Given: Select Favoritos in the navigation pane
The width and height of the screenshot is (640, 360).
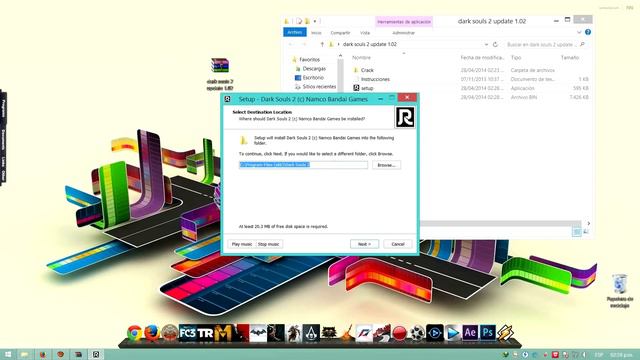Looking at the screenshot, I should tap(309, 60).
